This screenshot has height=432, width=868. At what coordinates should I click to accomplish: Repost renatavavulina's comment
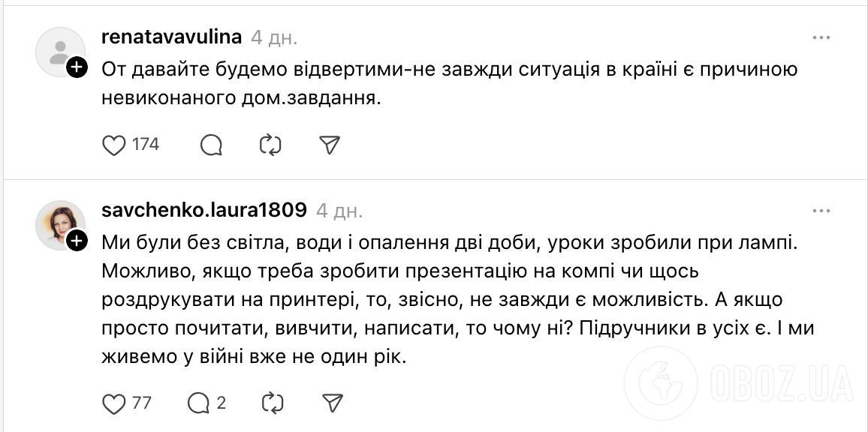(x=272, y=144)
